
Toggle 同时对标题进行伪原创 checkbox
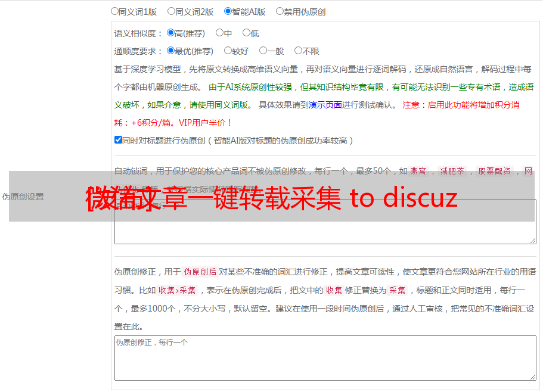118,140
